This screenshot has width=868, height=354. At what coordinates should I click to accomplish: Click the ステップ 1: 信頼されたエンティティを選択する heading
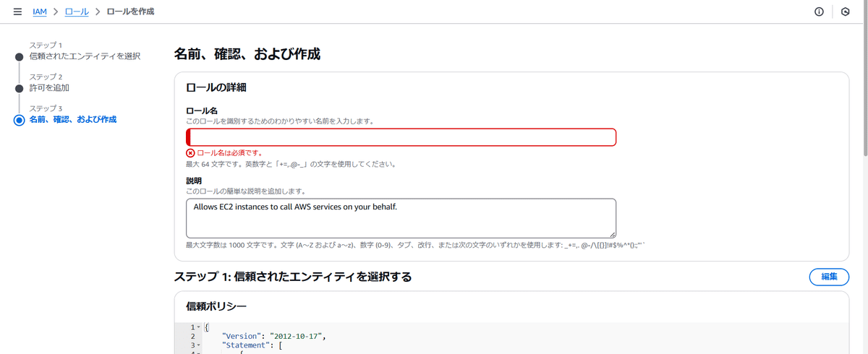(293, 277)
